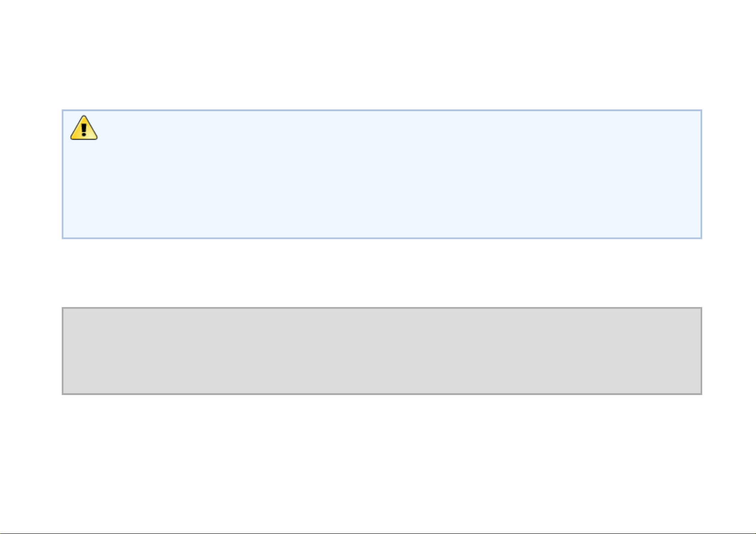756x534 pixels.
Task: Click inside the gray shaded box
Action: point(382,351)
